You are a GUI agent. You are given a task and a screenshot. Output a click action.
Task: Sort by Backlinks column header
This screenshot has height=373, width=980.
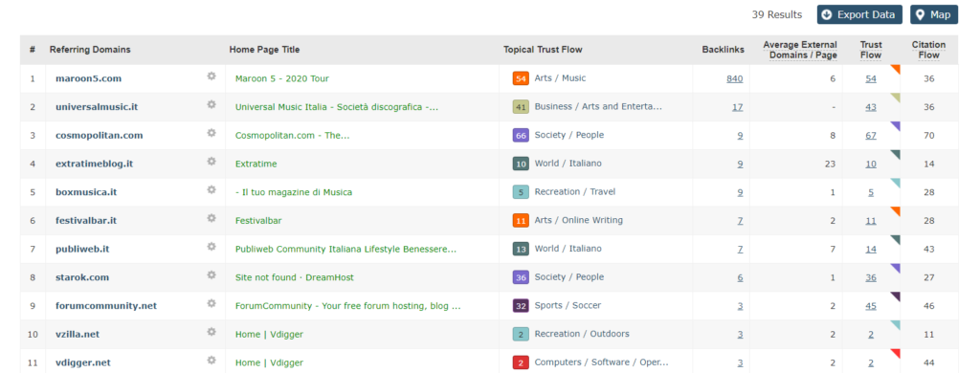click(723, 50)
